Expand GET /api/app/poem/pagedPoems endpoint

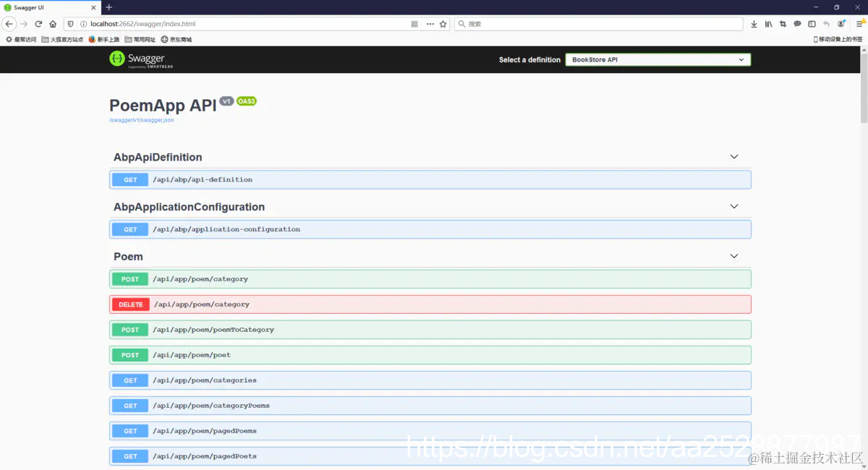point(430,431)
